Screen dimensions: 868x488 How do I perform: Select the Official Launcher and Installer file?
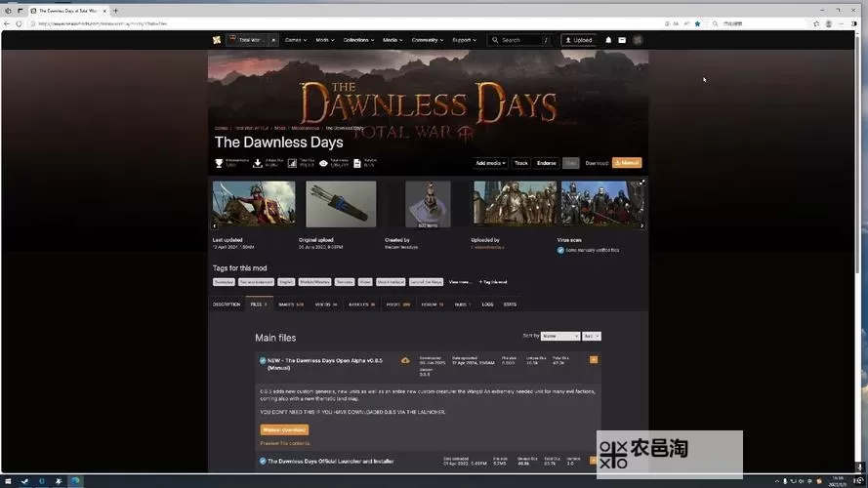point(330,461)
